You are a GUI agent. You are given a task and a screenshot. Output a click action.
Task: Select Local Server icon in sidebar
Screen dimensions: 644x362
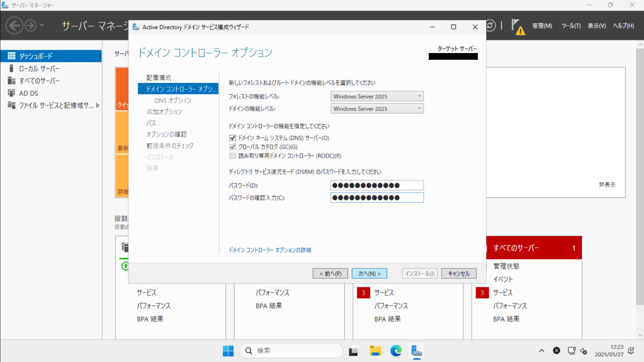coord(11,68)
